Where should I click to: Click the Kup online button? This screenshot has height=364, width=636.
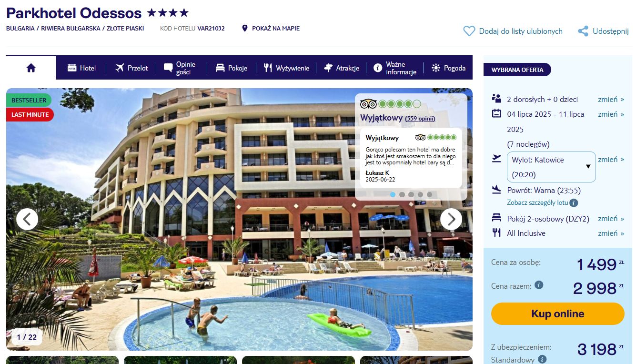point(557,313)
